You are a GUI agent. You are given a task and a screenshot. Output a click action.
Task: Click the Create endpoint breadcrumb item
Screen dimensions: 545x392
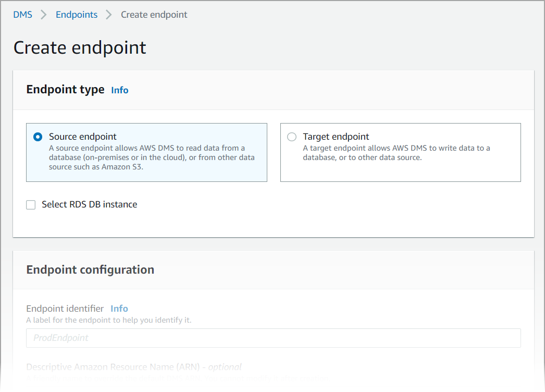click(x=154, y=15)
